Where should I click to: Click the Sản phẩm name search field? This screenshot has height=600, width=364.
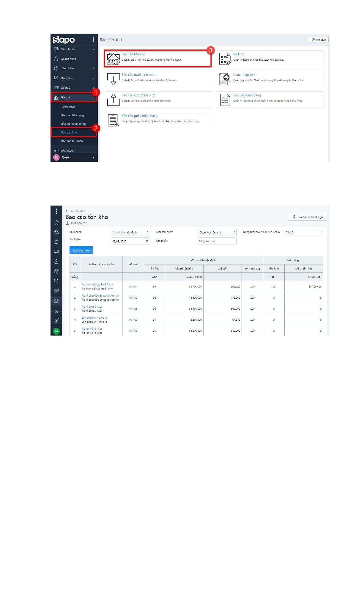(217, 241)
